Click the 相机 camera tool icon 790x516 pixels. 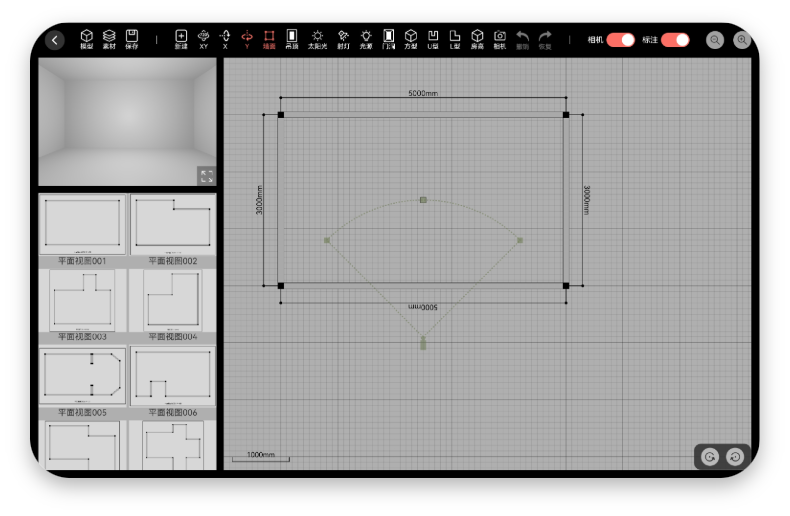[x=499, y=39]
